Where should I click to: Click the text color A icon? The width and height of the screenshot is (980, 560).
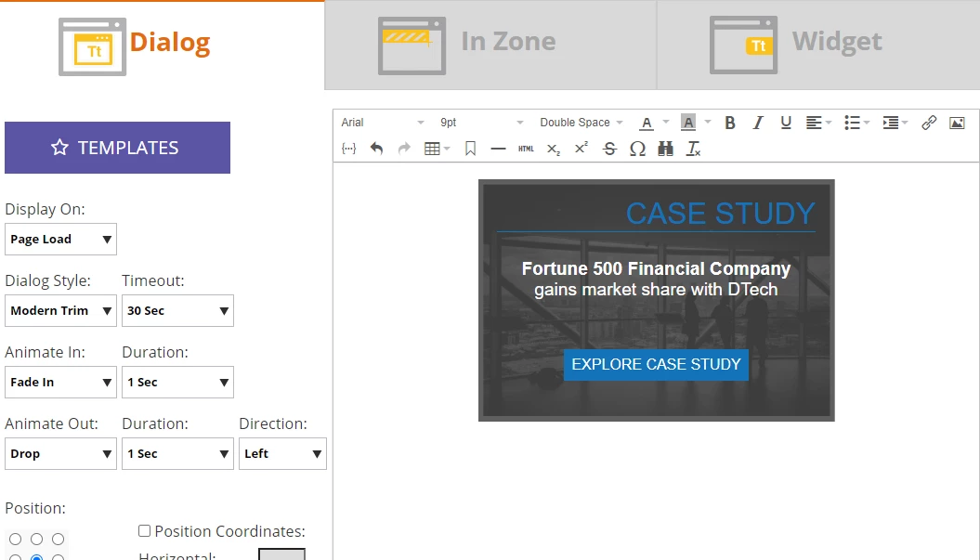point(647,123)
